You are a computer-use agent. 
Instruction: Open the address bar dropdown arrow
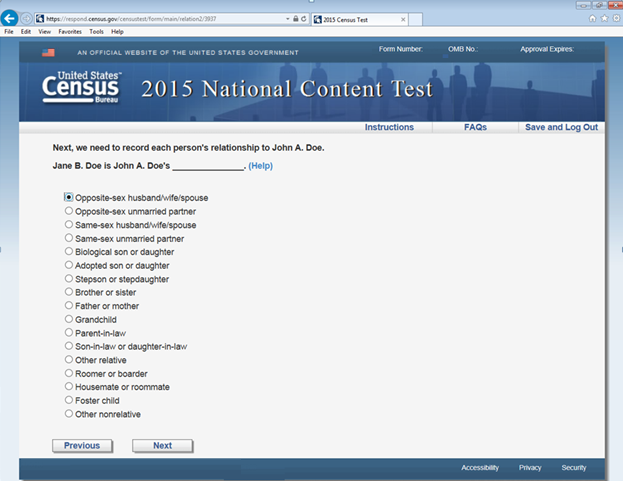tap(287, 19)
